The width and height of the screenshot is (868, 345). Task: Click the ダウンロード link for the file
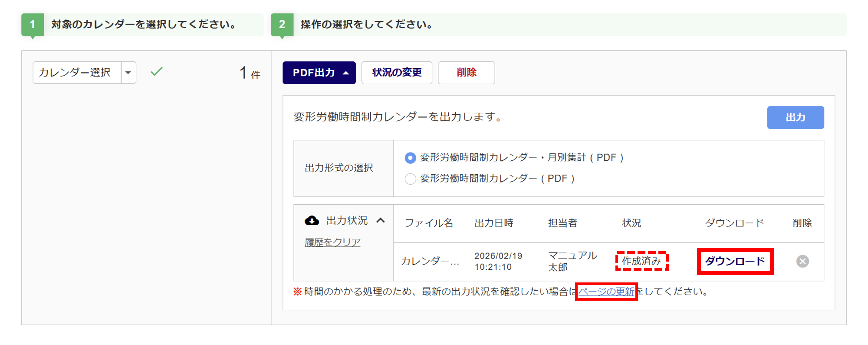pos(735,261)
